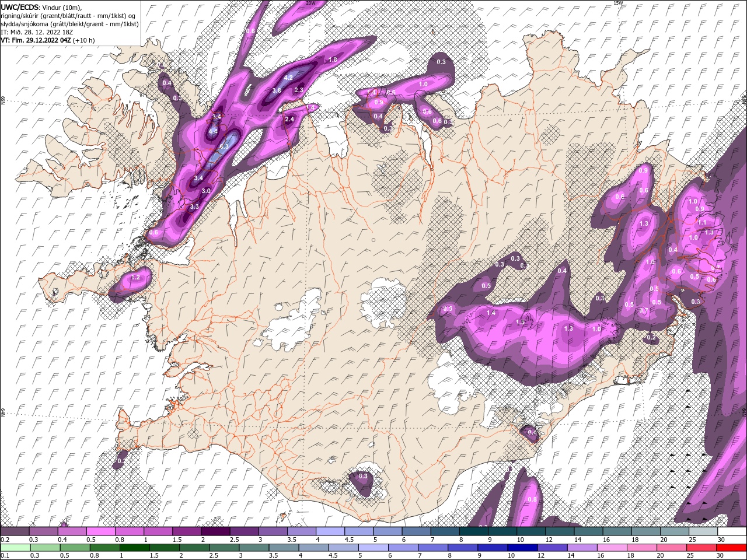The image size is (747, 560).
Task: Click the '2.4' precipitation value on the map
Action: coord(289,120)
